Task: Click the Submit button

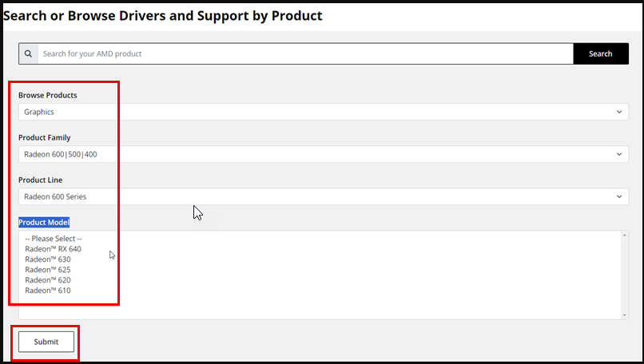Action: [x=46, y=342]
